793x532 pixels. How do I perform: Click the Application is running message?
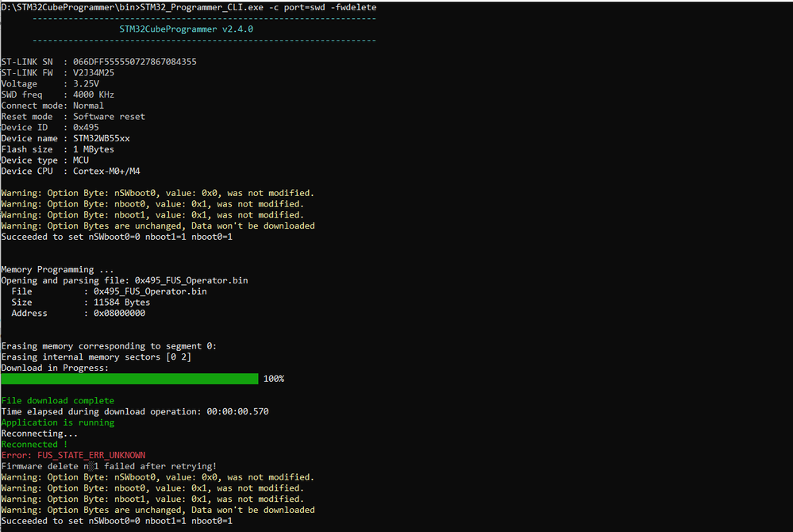tap(58, 422)
